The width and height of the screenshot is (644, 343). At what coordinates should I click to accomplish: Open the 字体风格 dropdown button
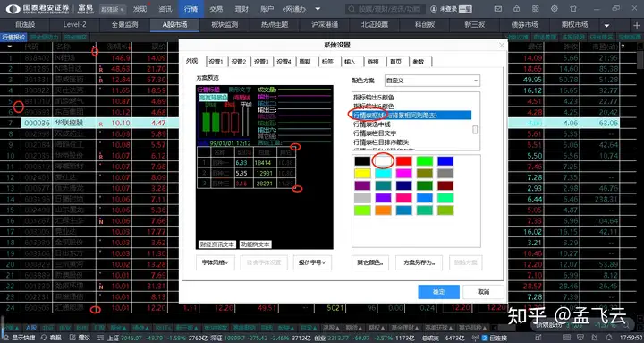216,262
